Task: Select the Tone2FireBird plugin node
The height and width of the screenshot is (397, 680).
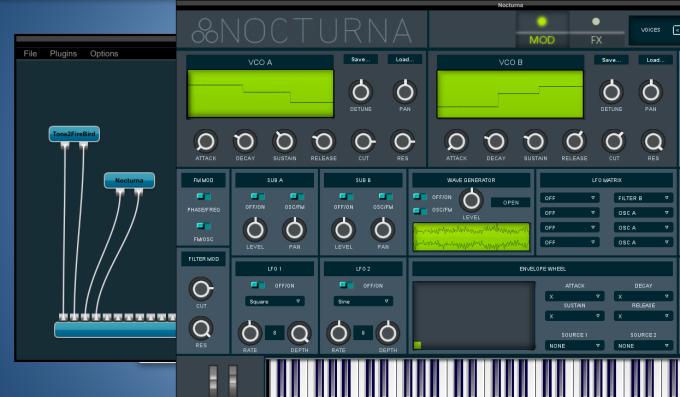Action: point(74,134)
